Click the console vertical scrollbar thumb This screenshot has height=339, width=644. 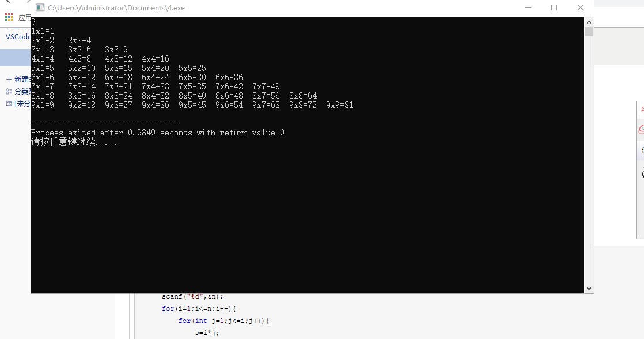click(x=589, y=32)
